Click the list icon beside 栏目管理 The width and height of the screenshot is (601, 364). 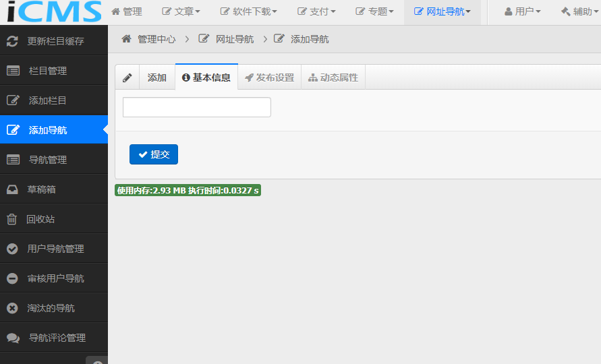pyautogui.click(x=13, y=71)
